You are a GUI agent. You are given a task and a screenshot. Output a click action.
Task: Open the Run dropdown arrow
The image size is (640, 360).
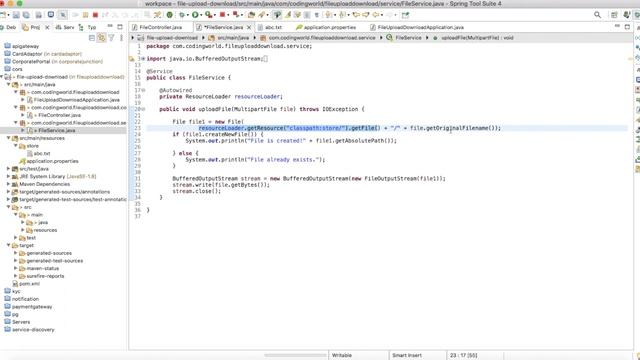pyautogui.click(x=201, y=16)
